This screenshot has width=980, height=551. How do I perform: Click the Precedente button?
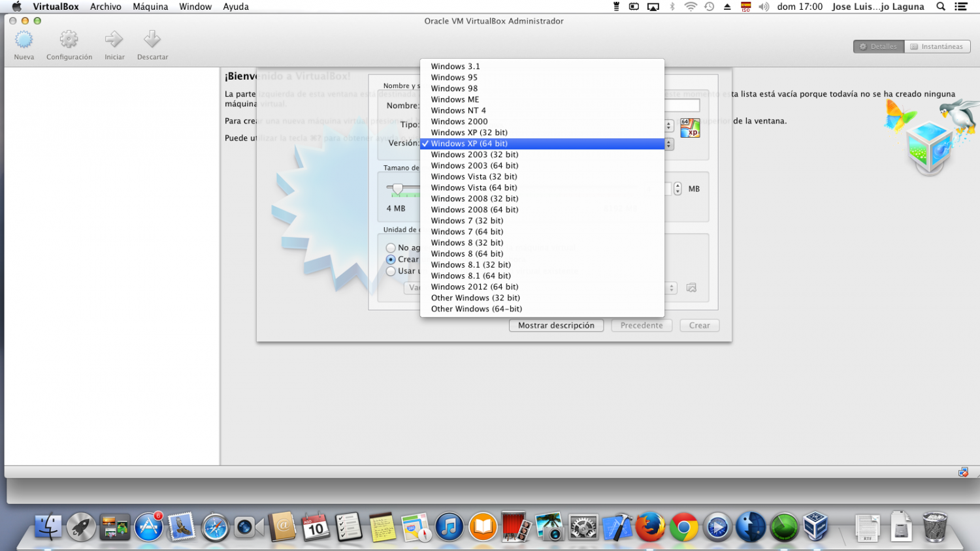[x=642, y=325]
